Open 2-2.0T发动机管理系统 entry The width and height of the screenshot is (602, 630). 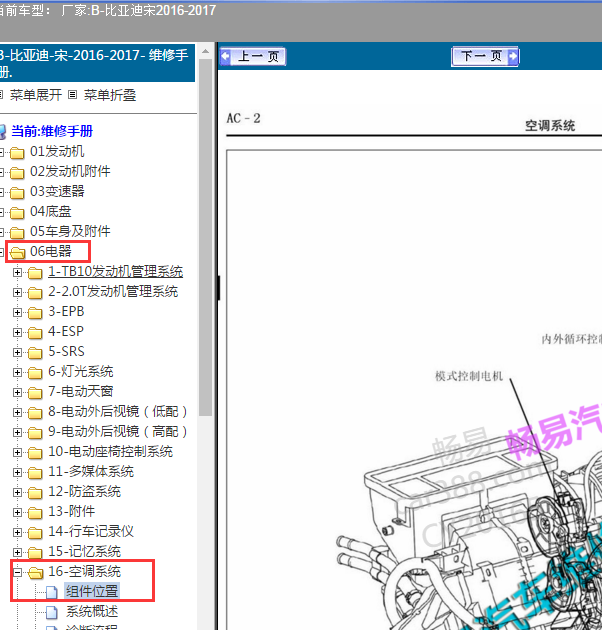[113, 291]
